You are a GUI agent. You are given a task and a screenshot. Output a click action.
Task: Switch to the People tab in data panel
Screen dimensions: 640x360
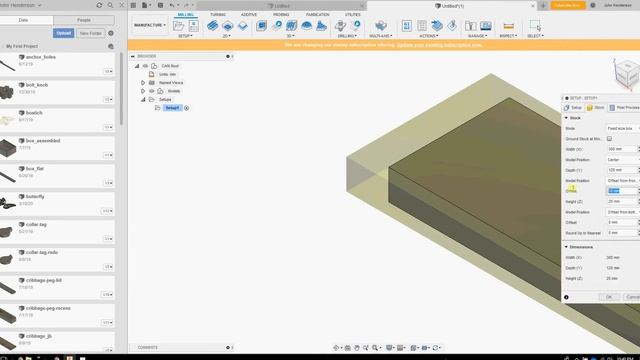pyautogui.click(x=84, y=20)
